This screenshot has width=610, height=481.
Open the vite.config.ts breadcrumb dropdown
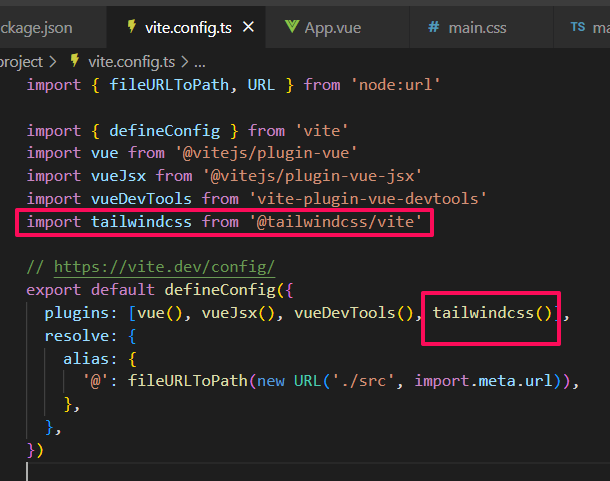[x=125, y=61]
